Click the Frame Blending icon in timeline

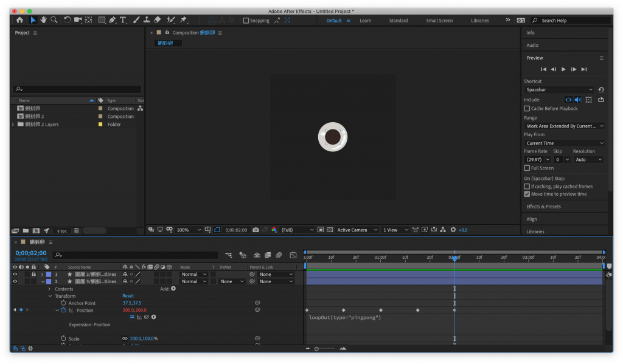click(268, 255)
